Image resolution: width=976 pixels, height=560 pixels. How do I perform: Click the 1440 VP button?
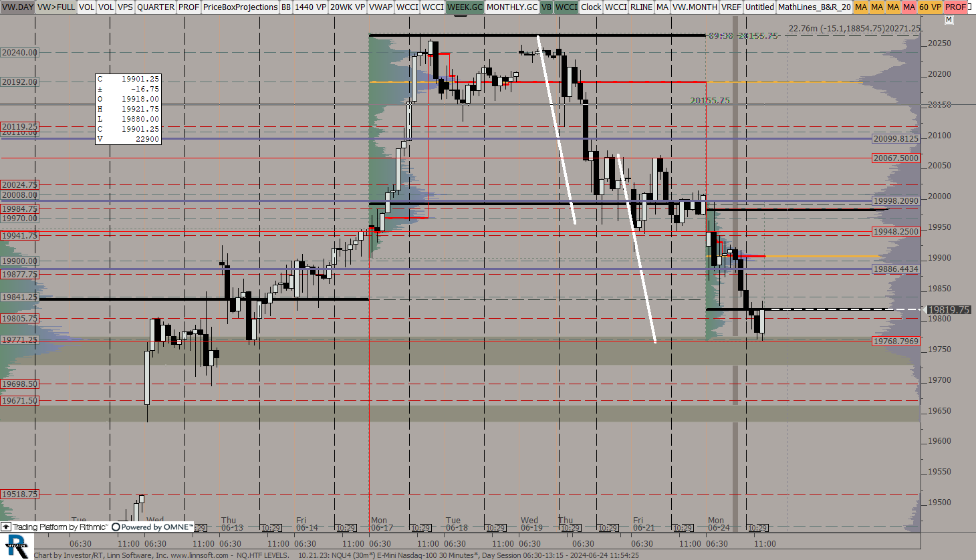(310, 7)
